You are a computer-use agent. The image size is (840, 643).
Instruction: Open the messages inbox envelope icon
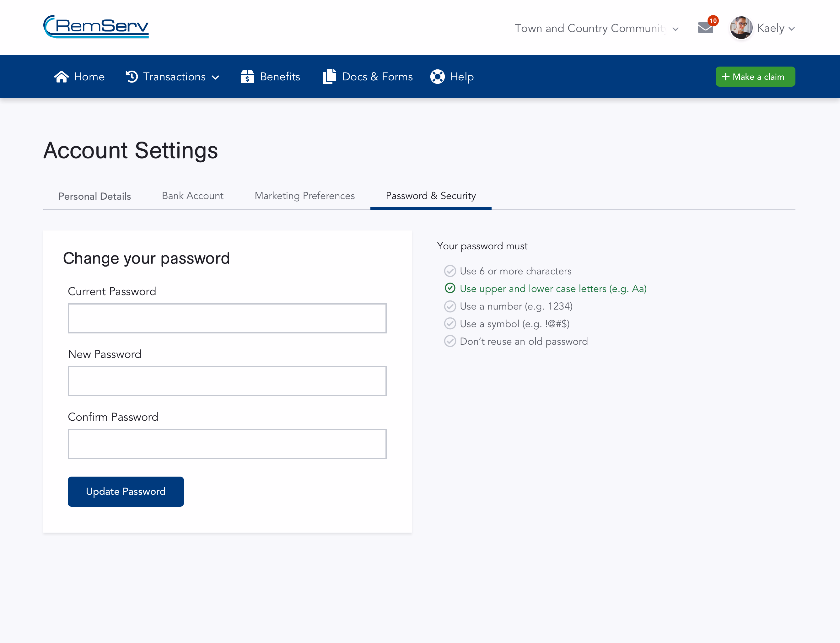(x=705, y=28)
